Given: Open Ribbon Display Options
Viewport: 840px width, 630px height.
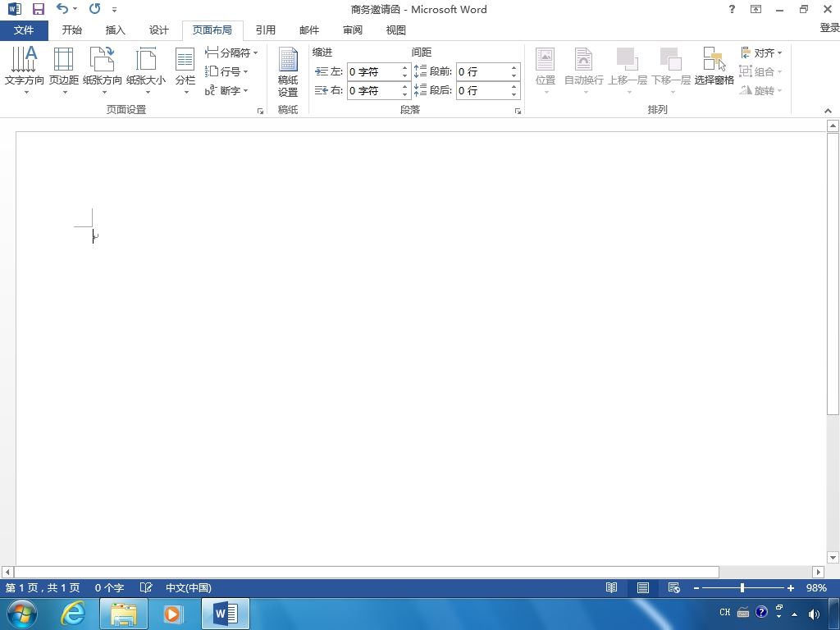Looking at the screenshot, I should (x=756, y=9).
